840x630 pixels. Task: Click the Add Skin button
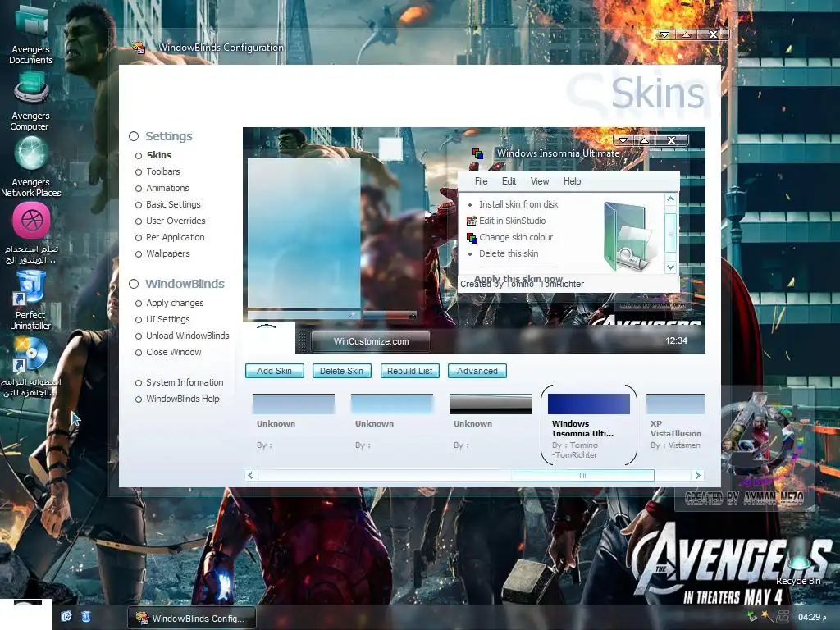point(274,371)
